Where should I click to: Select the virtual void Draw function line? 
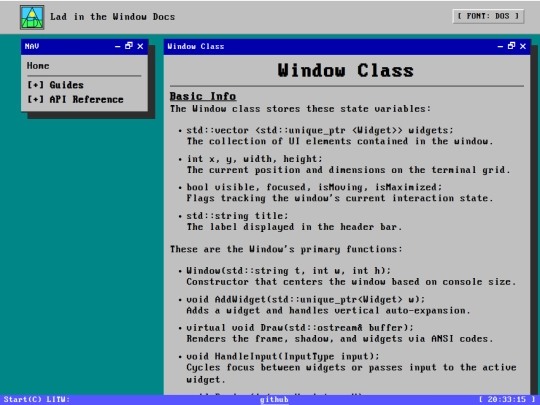click(x=300, y=328)
